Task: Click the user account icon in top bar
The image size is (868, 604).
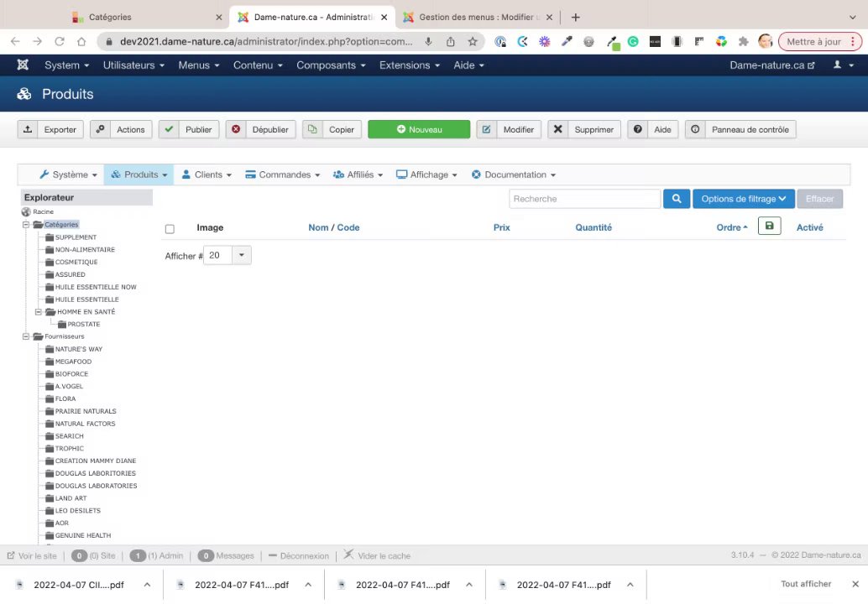Action: click(838, 65)
